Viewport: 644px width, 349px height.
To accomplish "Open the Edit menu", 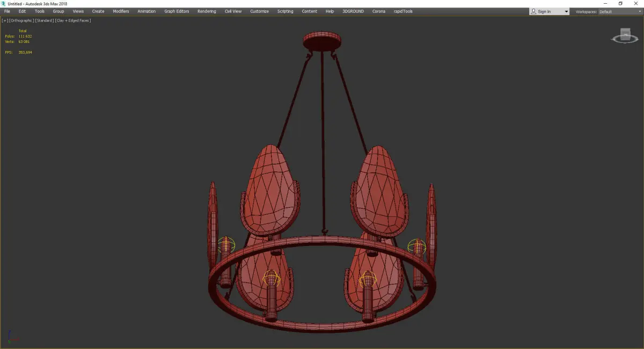I will 22,11.
